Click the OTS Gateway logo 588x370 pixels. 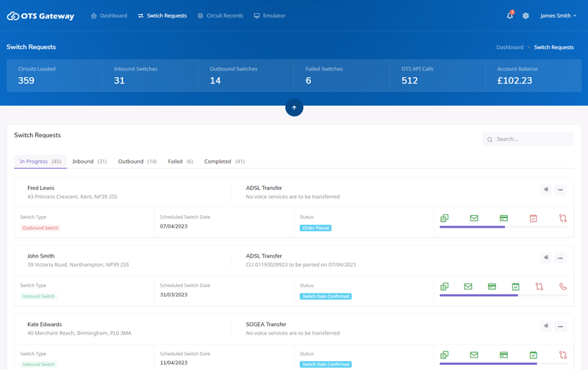point(40,15)
